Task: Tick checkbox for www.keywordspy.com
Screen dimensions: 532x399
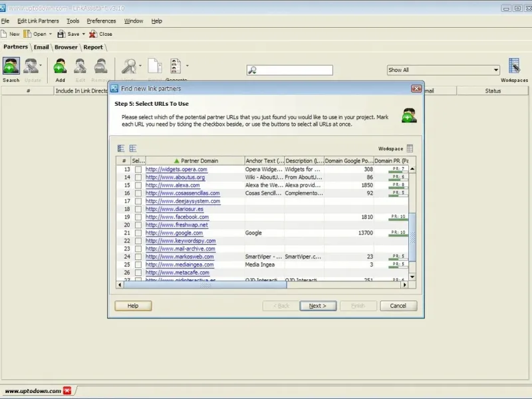Action: click(x=138, y=241)
